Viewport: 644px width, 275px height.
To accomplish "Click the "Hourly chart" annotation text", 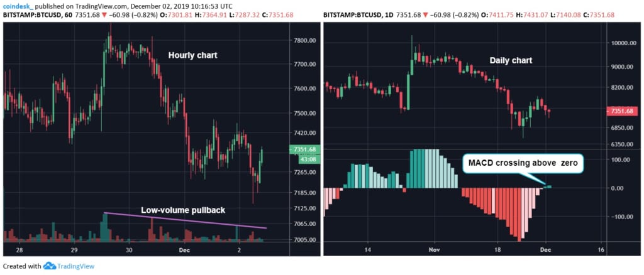I will (192, 55).
